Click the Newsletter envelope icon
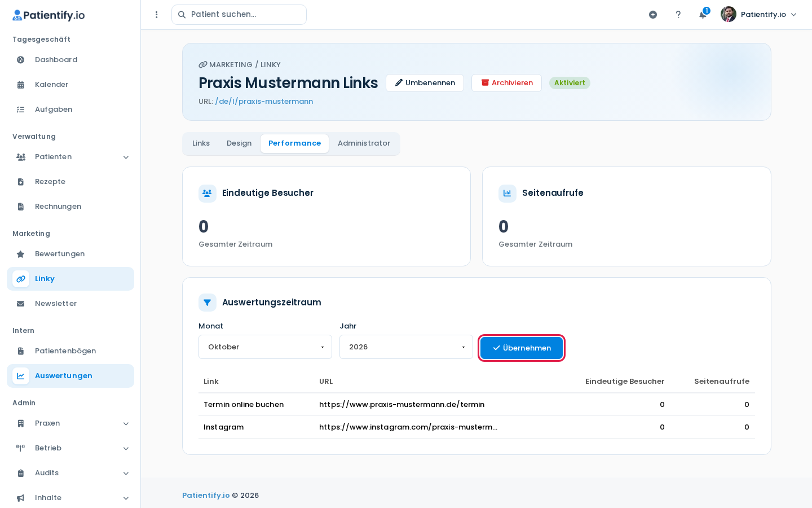 (x=21, y=304)
